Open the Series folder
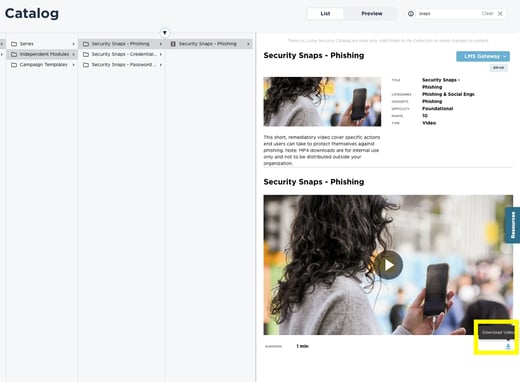This screenshot has height=382, width=520. (x=42, y=44)
